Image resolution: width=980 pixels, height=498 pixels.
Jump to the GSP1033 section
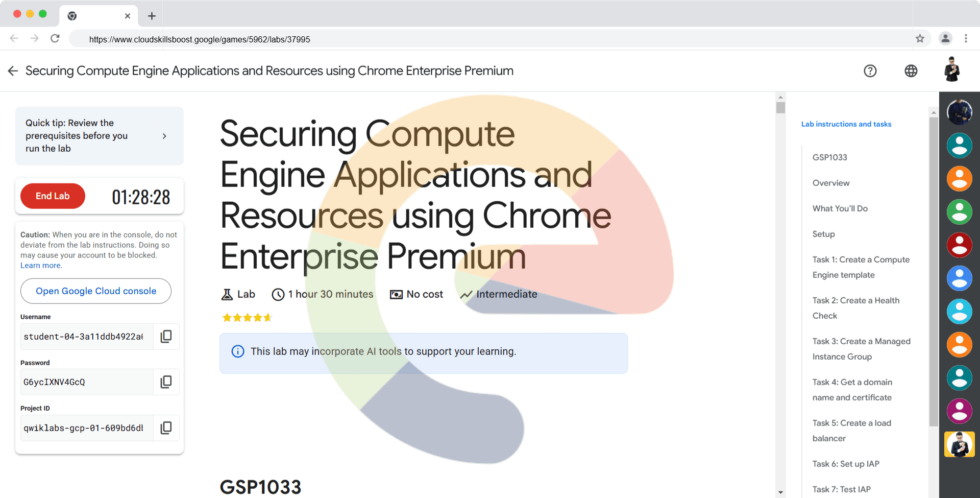coord(830,157)
